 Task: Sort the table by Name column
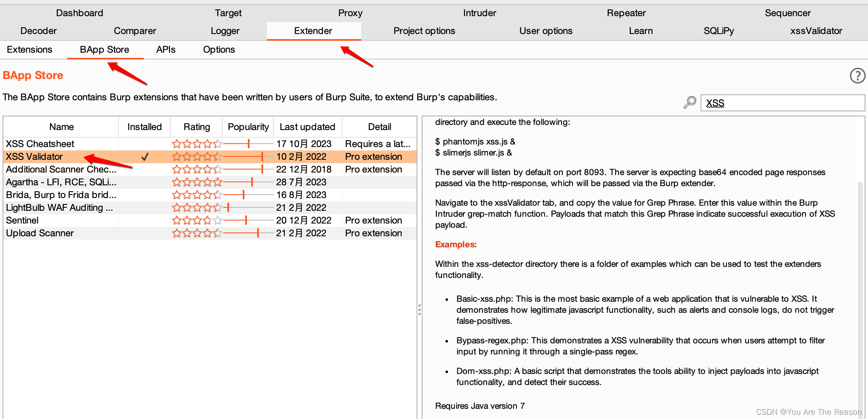pyautogui.click(x=61, y=127)
